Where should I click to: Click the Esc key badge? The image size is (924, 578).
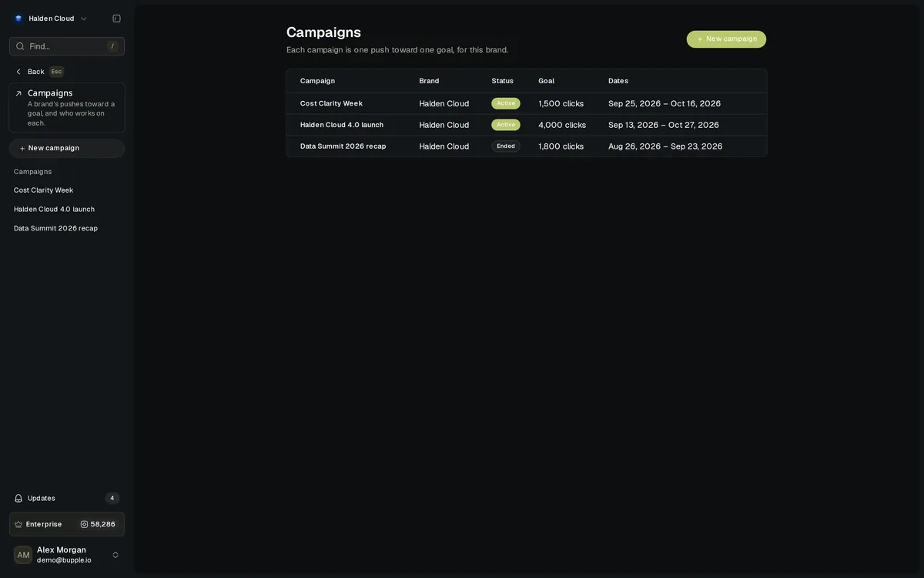click(x=56, y=72)
